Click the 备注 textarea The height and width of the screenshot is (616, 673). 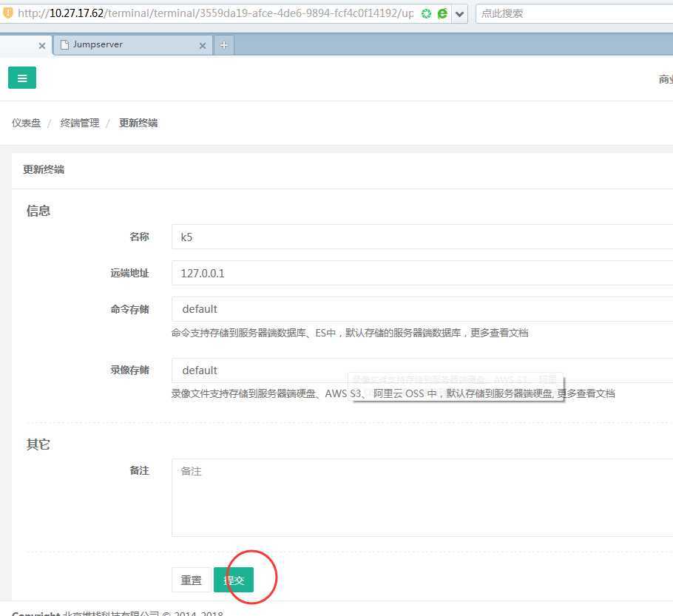[422, 498]
